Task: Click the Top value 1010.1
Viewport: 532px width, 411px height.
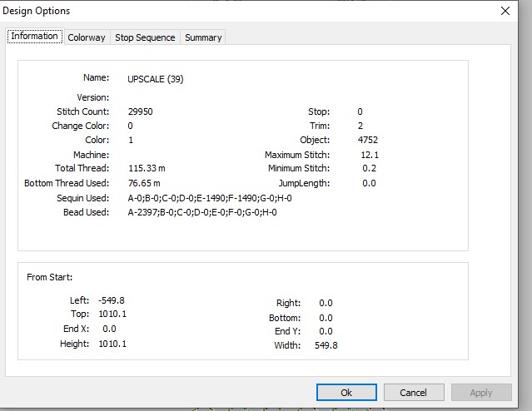Action: point(112,314)
